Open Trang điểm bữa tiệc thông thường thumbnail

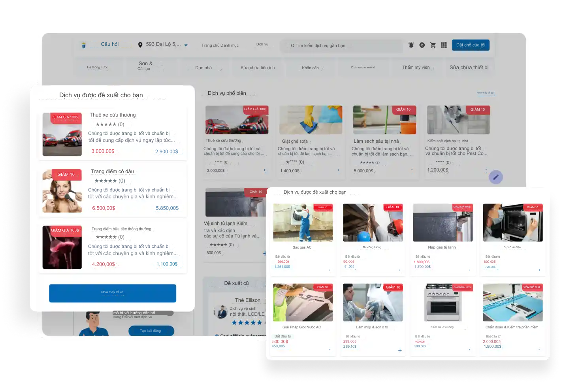click(x=62, y=247)
